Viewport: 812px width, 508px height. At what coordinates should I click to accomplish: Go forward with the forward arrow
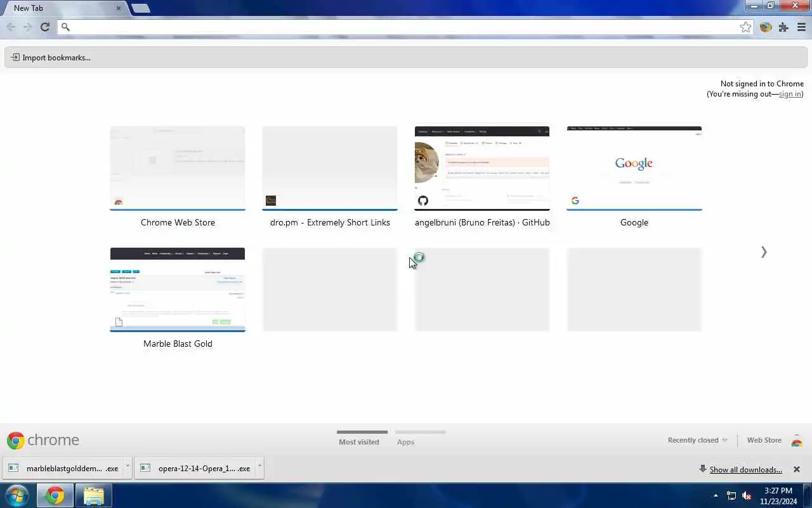27,27
